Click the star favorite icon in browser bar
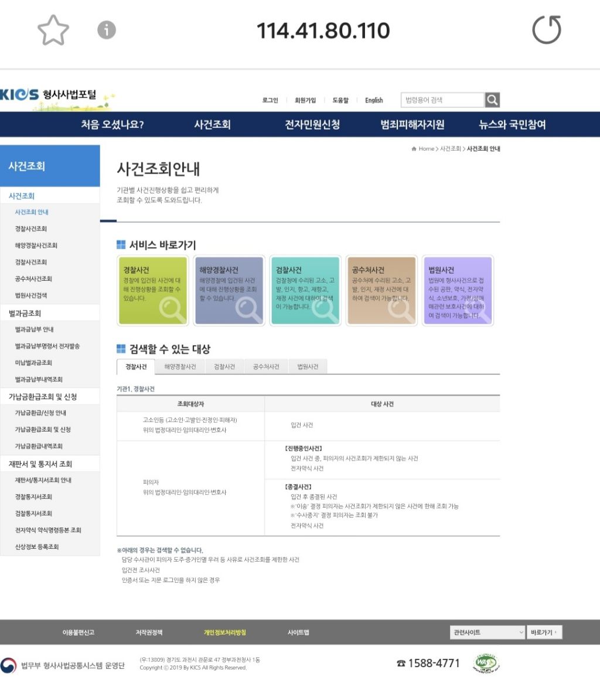The image size is (600, 700). tap(53, 29)
